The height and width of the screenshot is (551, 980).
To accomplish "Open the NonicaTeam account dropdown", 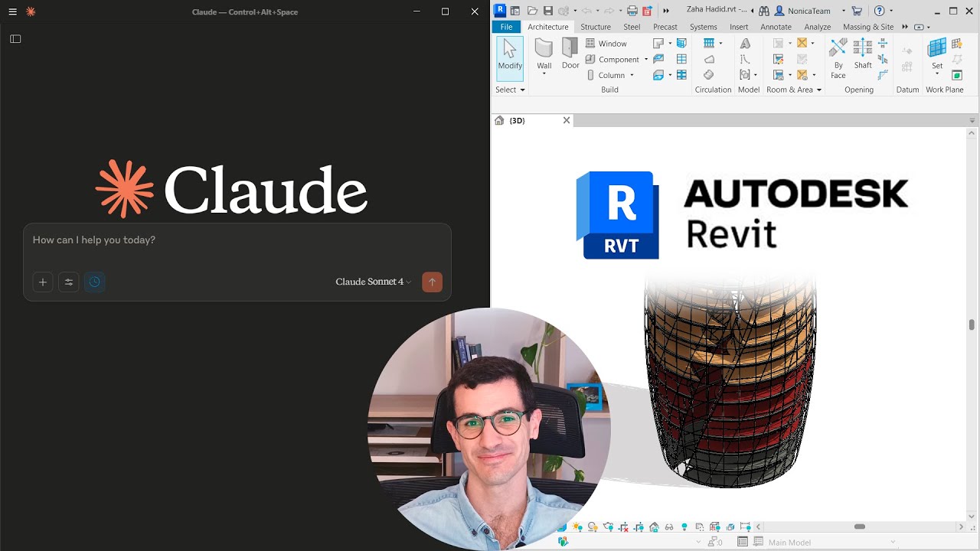I will (844, 11).
